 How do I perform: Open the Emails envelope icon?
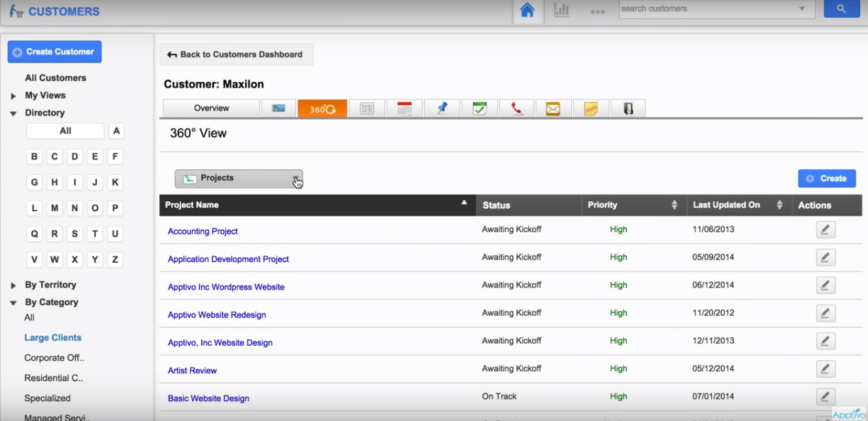pyautogui.click(x=553, y=108)
